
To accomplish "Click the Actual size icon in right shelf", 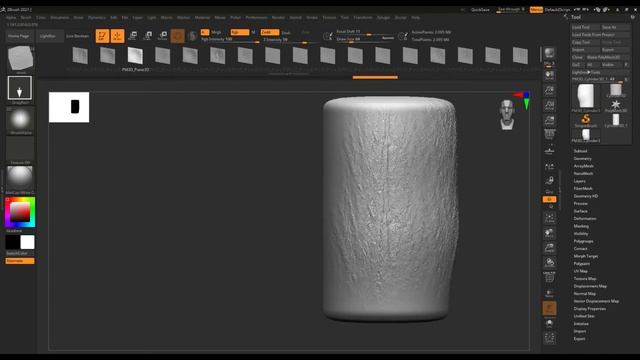I will [549, 105].
